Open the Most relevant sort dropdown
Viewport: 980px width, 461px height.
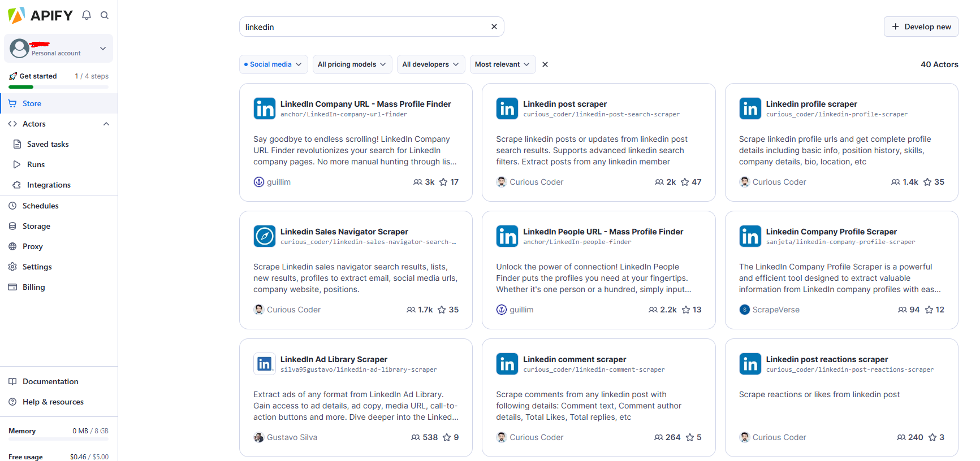click(503, 64)
